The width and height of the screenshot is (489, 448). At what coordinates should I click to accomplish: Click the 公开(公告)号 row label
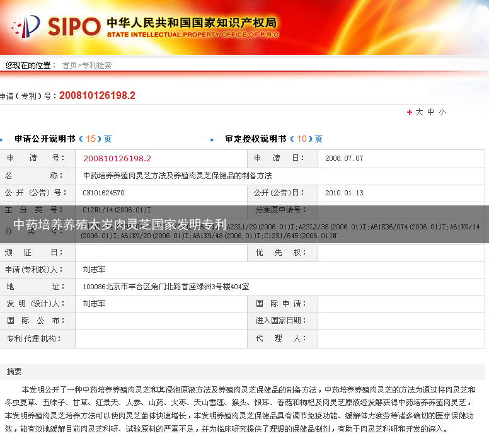point(35,193)
